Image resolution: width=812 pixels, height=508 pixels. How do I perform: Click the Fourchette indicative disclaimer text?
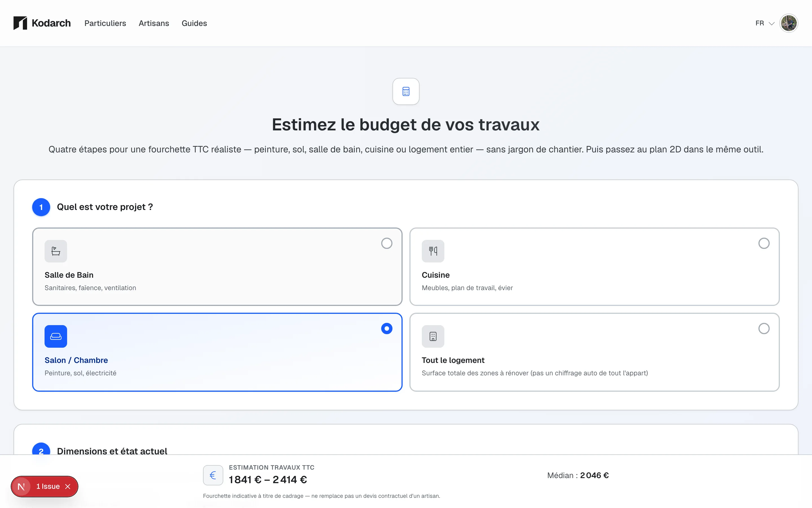pos(321,496)
